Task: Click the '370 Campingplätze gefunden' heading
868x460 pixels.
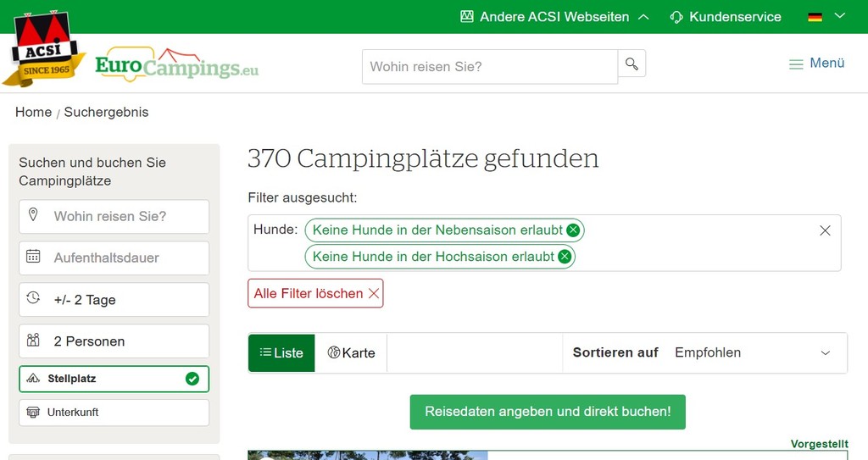Action: [x=423, y=159]
